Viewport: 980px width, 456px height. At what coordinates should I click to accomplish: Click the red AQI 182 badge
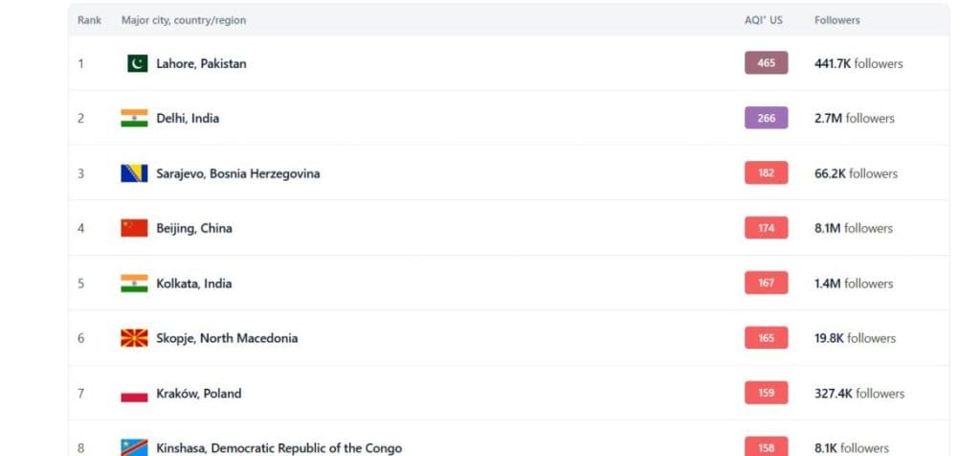(x=766, y=173)
